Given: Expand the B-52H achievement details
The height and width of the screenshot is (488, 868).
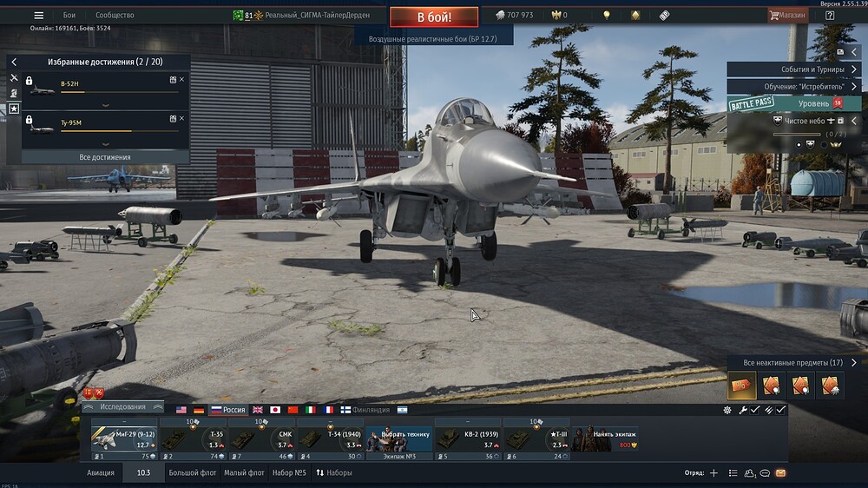Looking at the screenshot, I should [105, 105].
